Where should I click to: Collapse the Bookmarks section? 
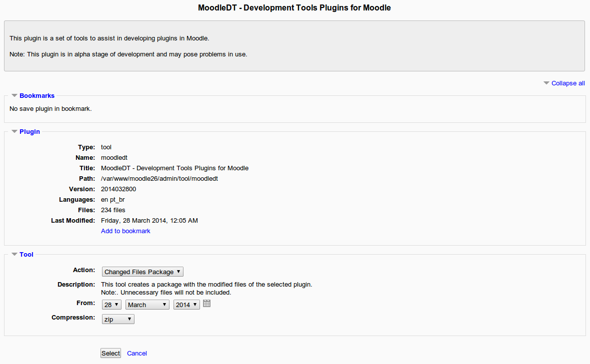[x=14, y=95]
